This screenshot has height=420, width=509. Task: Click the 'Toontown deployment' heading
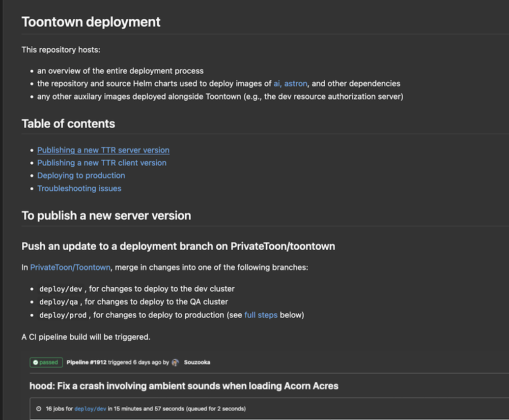click(x=91, y=22)
